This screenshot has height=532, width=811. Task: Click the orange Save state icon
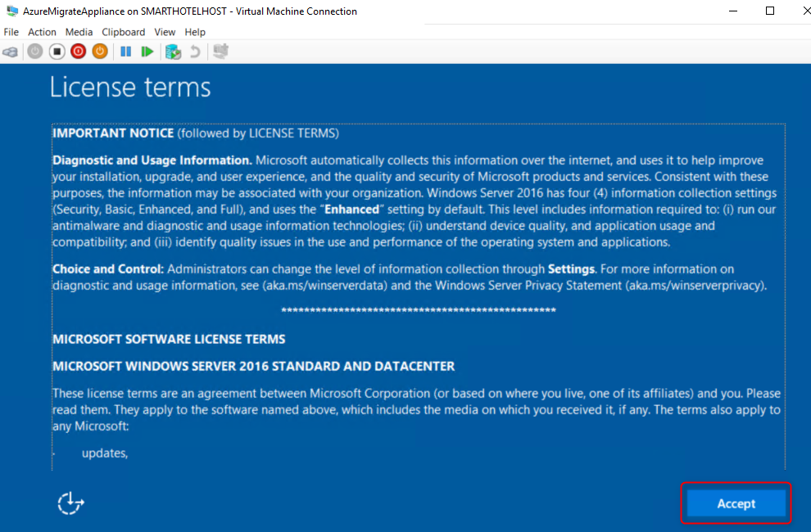click(100, 52)
